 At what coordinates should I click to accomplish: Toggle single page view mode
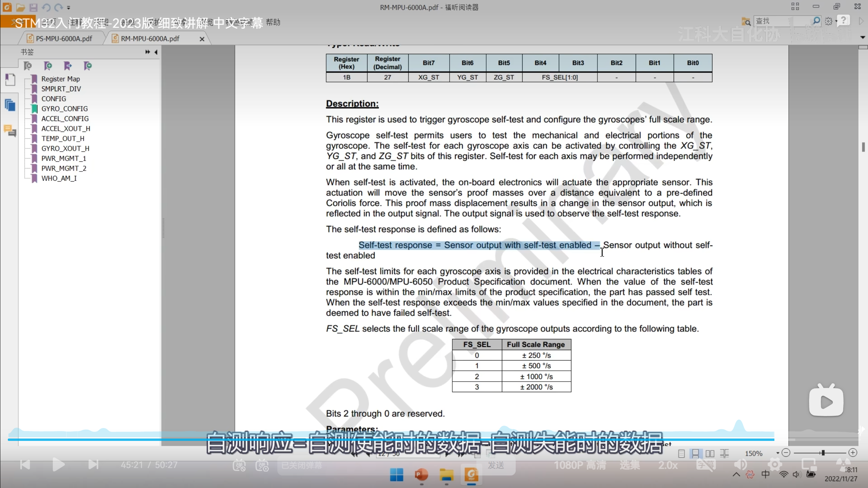click(x=682, y=453)
